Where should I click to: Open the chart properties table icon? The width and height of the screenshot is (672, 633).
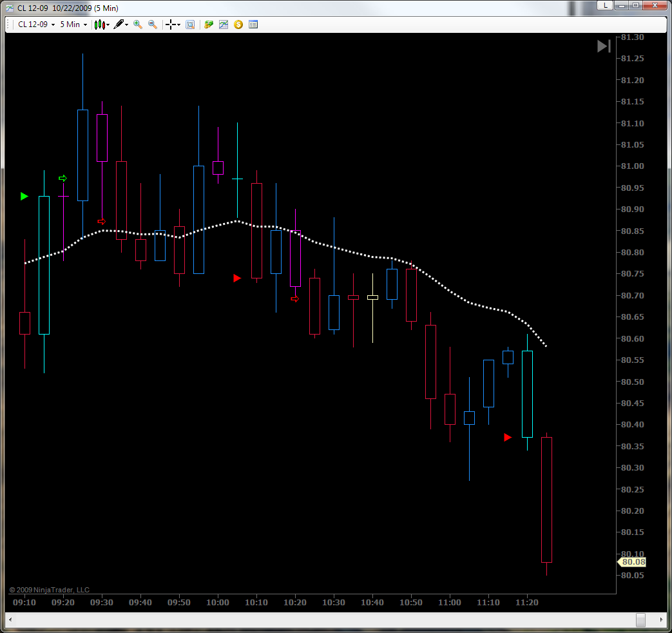pos(253,24)
